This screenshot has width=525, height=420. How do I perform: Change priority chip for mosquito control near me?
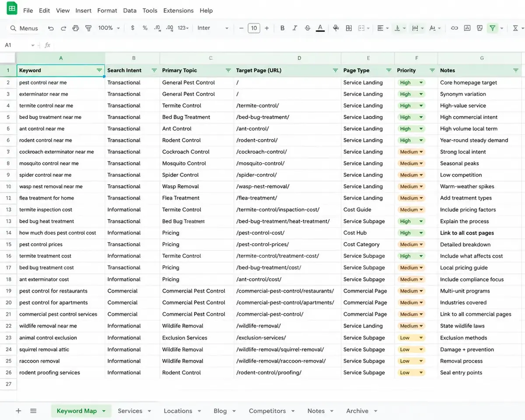411,163
